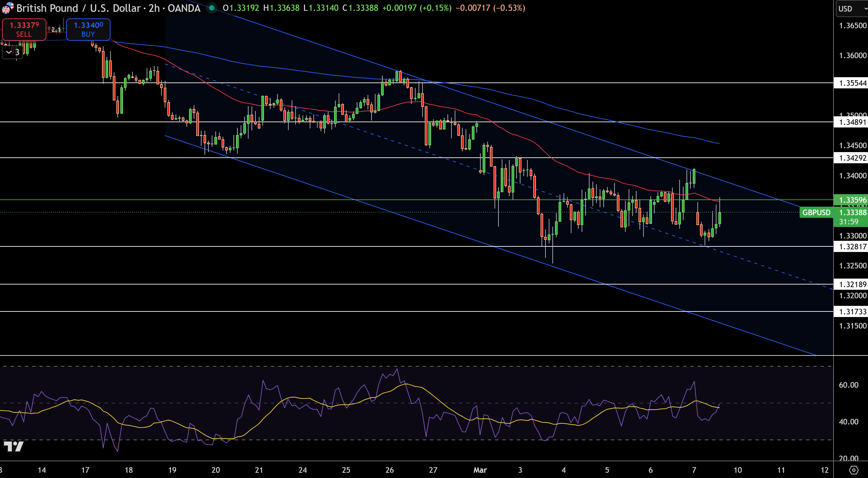
Task: Click the red SELL 1.33379 button
Action: point(24,30)
